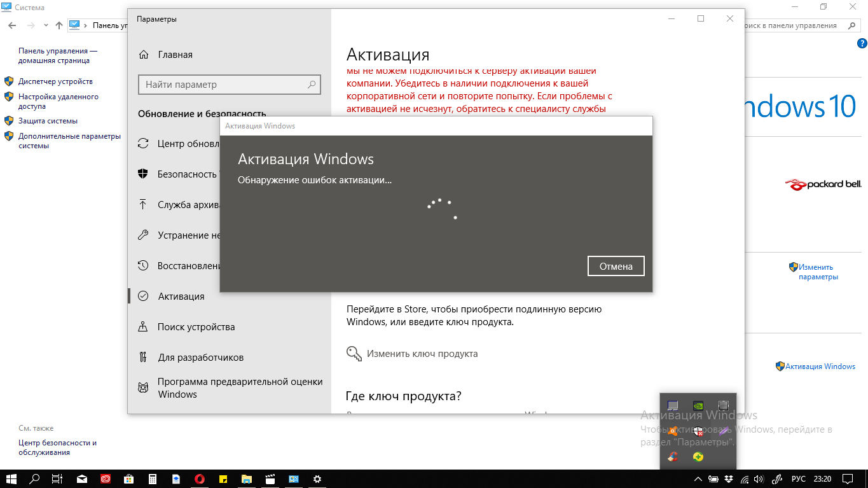
Task: Open the Settings gear taskbar icon
Action: coord(317,478)
